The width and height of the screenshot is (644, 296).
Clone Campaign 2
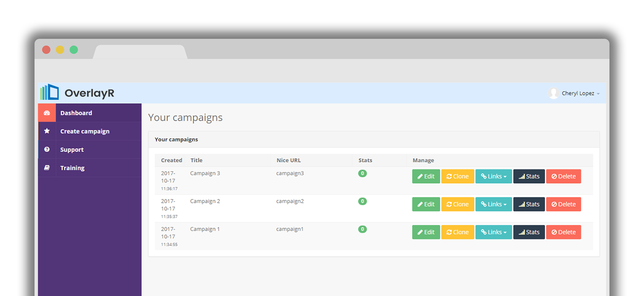tap(457, 204)
